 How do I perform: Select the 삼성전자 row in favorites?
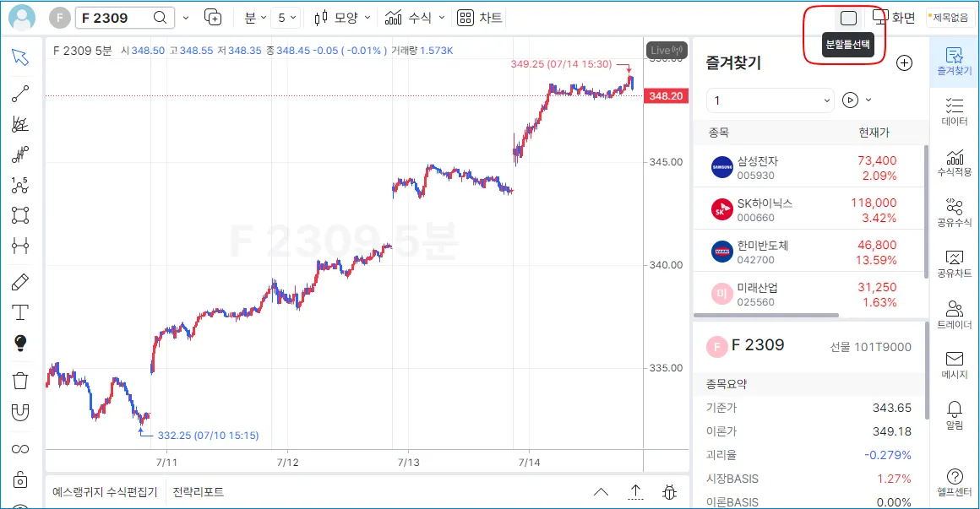tap(807, 167)
